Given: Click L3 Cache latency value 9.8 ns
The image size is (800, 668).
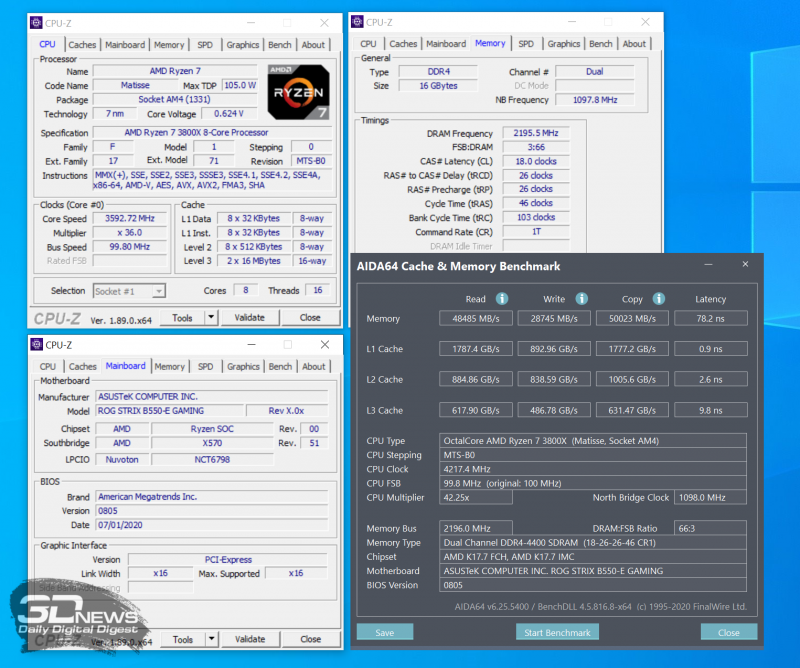Looking at the screenshot, I should coord(711,410).
